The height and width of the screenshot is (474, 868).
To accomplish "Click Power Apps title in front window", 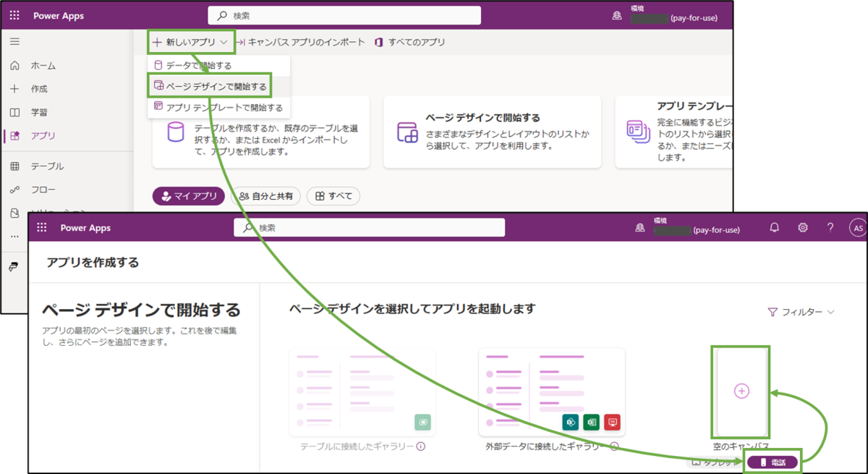I will (x=85, y=228).
